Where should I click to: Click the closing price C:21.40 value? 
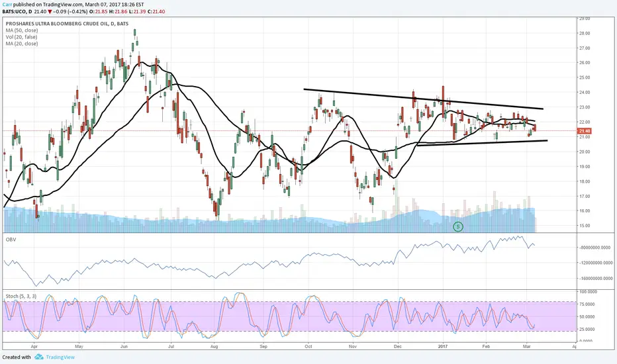pyautogui.click(x=156, y=11)
